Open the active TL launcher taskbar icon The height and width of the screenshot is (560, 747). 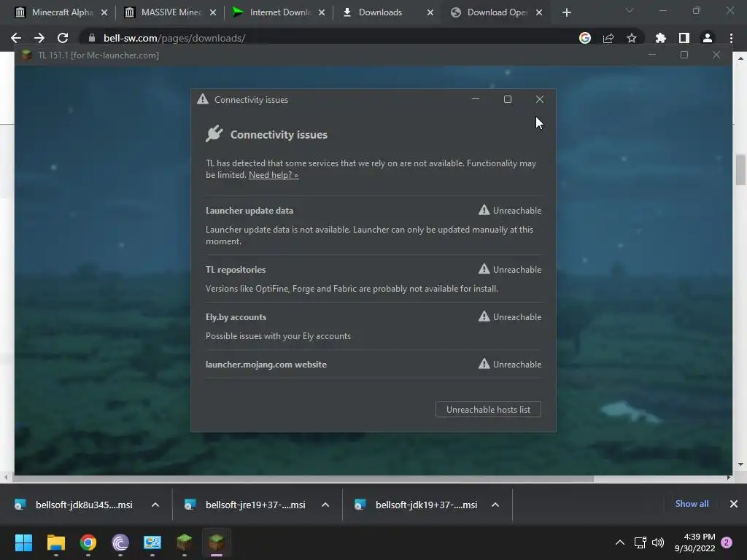217,542
